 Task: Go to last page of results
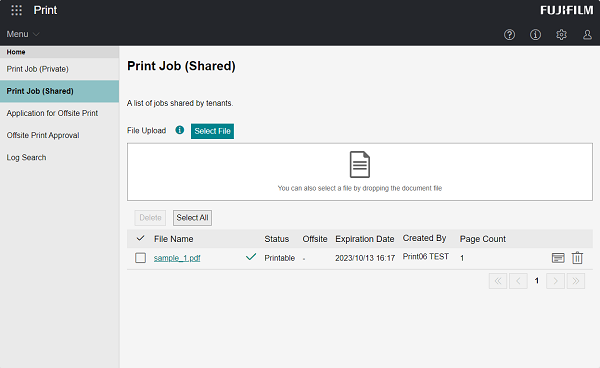576,281
